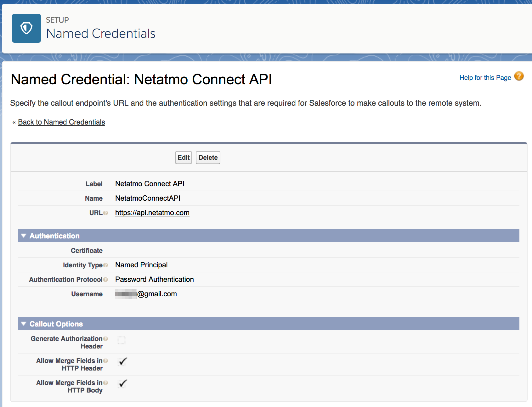Click the Callout Options section header text
Viewport: 532px width, 407px height.
click(56, 324)
